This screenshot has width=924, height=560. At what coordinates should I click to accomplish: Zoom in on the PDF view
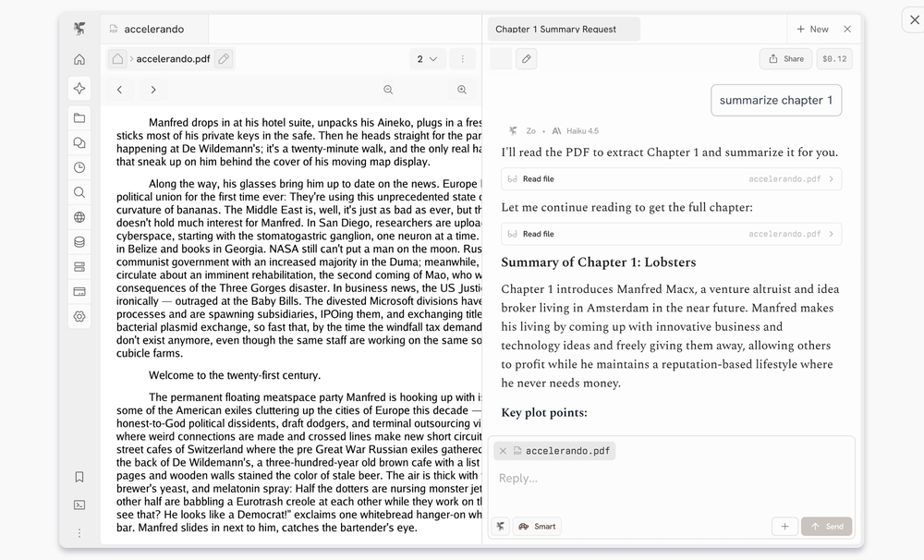click(461, 90)
